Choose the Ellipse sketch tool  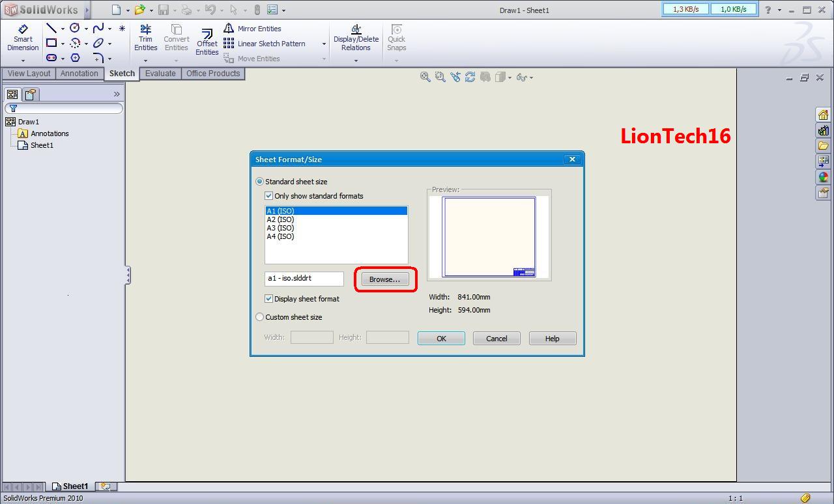click(98, 43)
